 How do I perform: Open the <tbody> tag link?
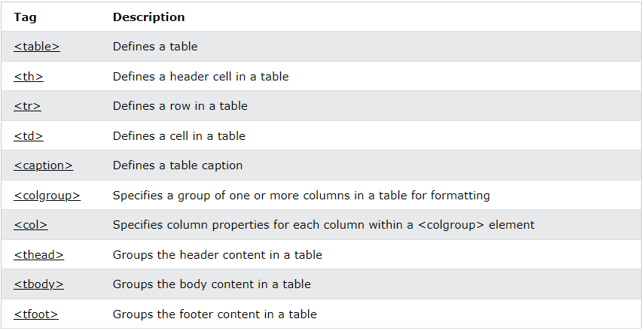[x=38, y=284]
